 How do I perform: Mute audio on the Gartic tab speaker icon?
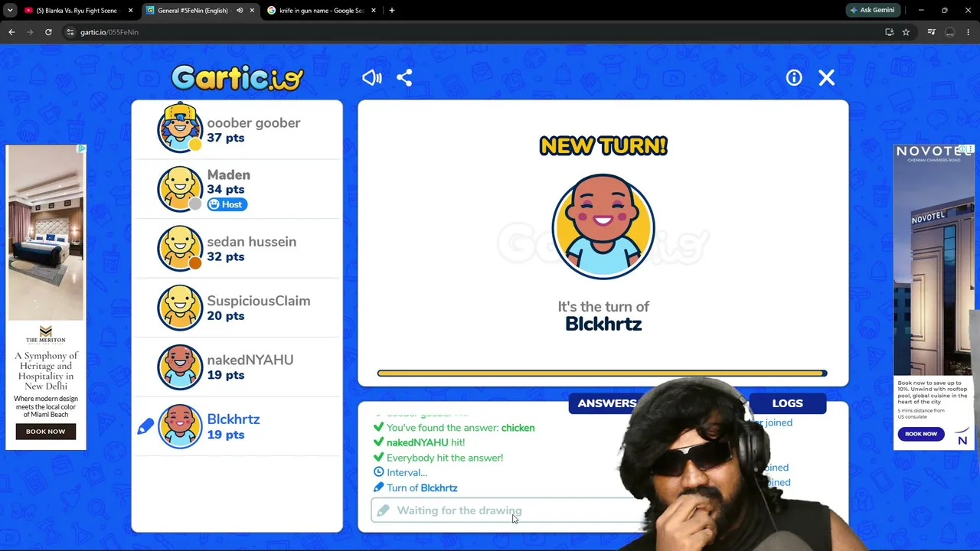(x=240, y=11)
